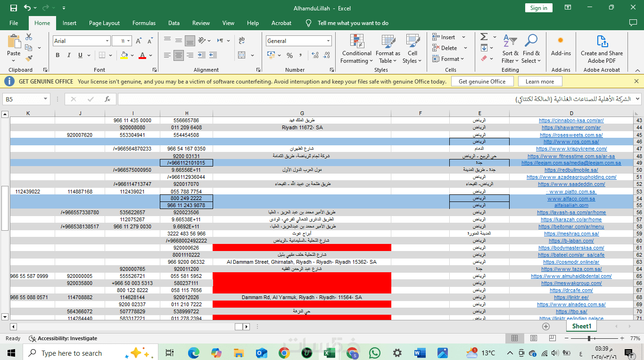Switch to the Formulas tab

(x=144, y=23)
